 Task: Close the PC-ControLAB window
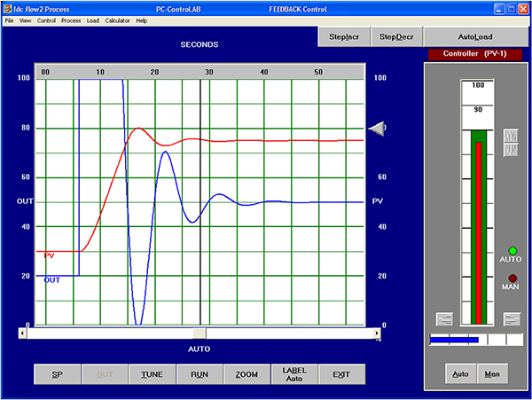coord(523,9)
